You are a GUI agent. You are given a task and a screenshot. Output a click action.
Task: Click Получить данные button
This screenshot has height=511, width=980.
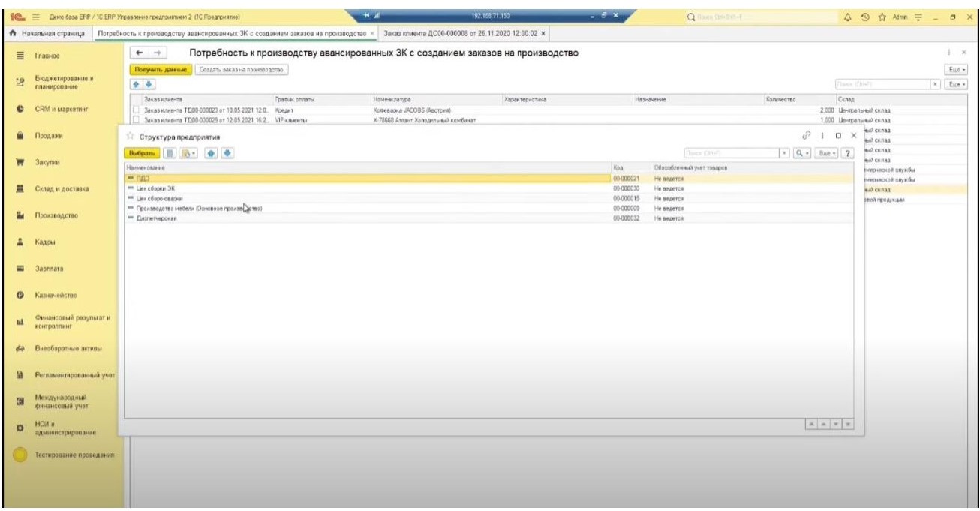click(x=161, y=69)
